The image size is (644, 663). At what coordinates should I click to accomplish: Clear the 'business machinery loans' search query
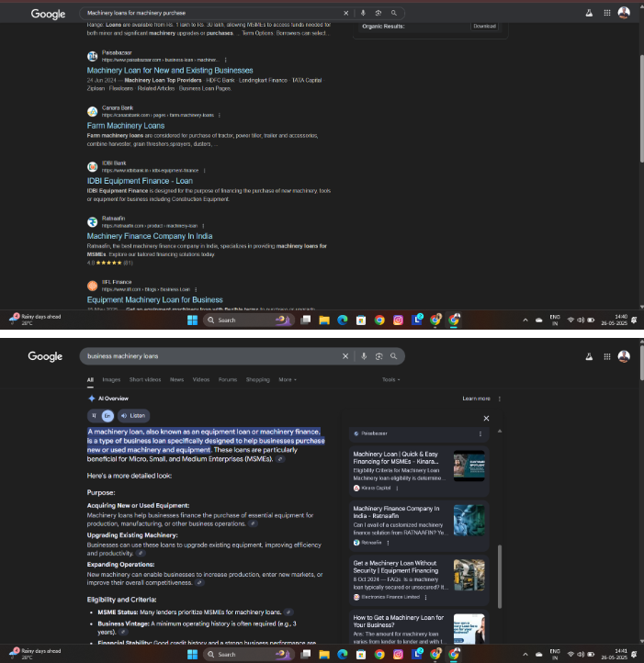345,356
